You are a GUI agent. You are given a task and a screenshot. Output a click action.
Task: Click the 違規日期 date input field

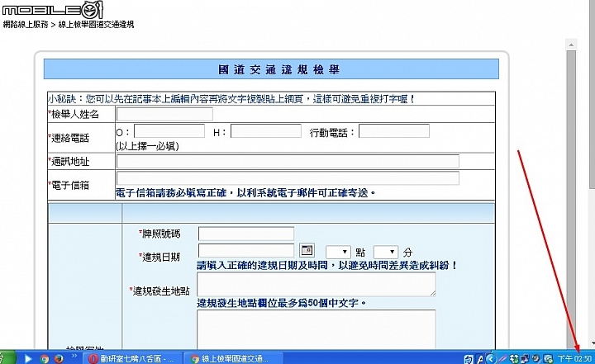[246, 251]
